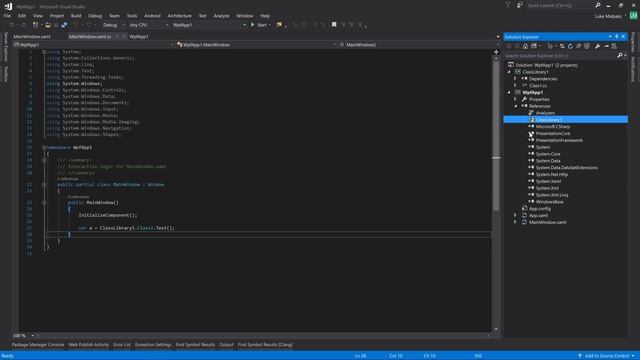Click the editor vertical scrollbar thumb

pyautogui.click(x=496, y=137)
